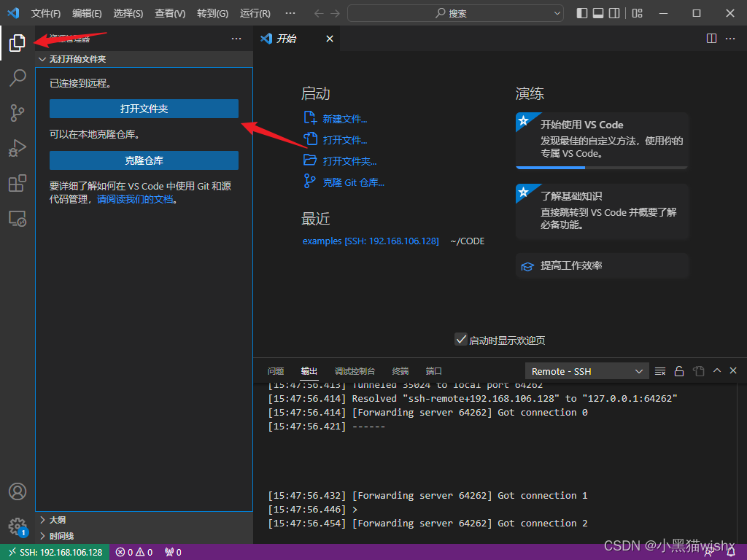Collapse the 无打开的文件夹 section
Image resolution: width=747 pixels, height=560 pixels.
tap(42, 59)
